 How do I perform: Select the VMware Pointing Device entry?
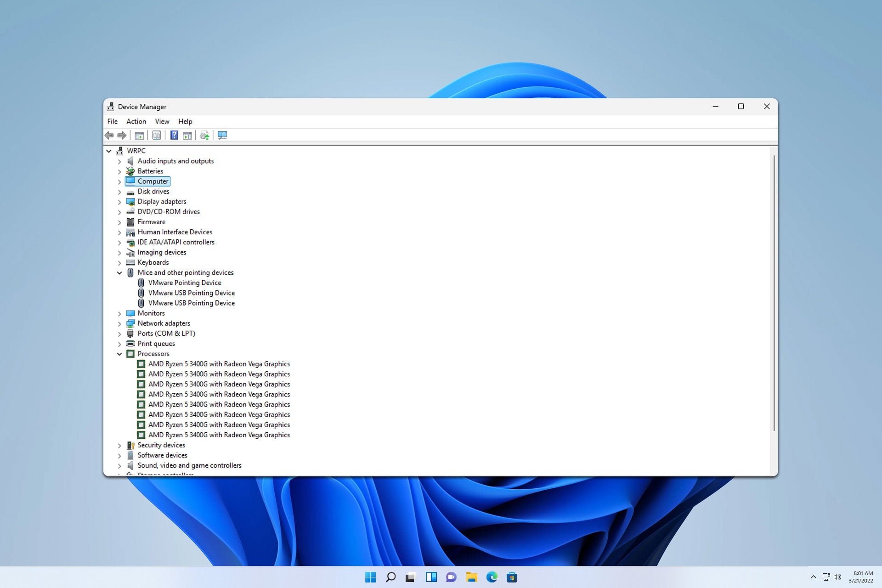(x=185, y=283)
